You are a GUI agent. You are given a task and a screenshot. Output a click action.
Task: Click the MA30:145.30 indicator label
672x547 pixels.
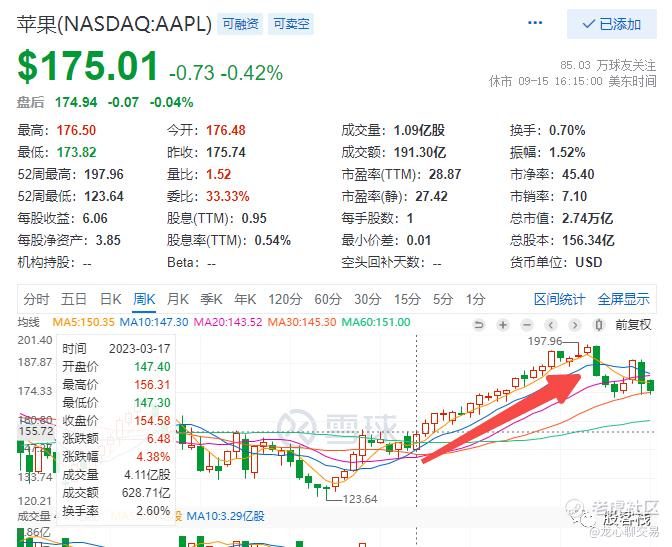pos(302,322)
